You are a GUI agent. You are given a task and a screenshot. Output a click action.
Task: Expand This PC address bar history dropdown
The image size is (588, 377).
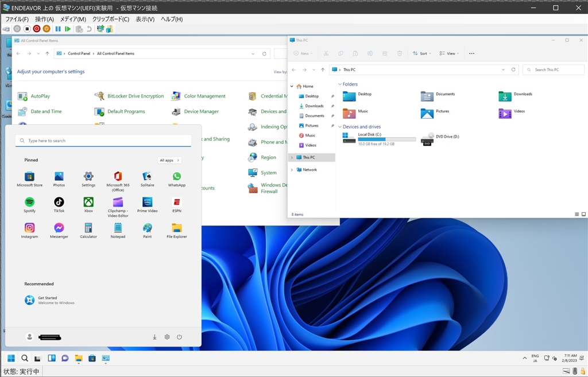503,69
